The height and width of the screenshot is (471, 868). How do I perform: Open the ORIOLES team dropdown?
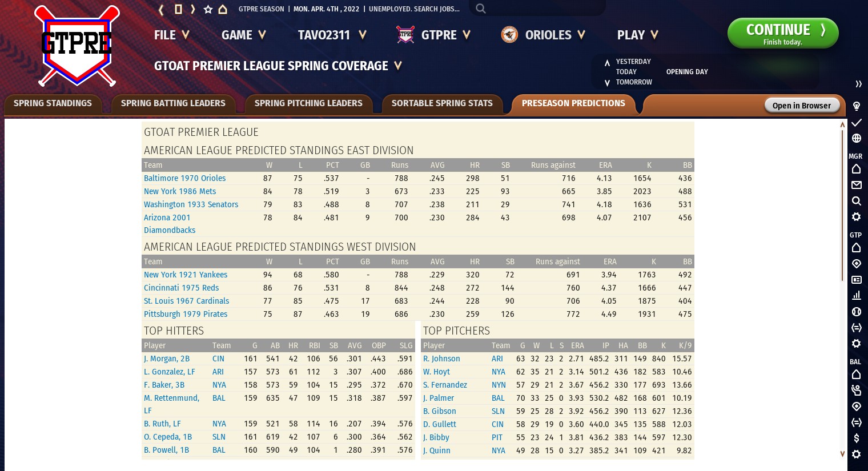click(543, 35)
